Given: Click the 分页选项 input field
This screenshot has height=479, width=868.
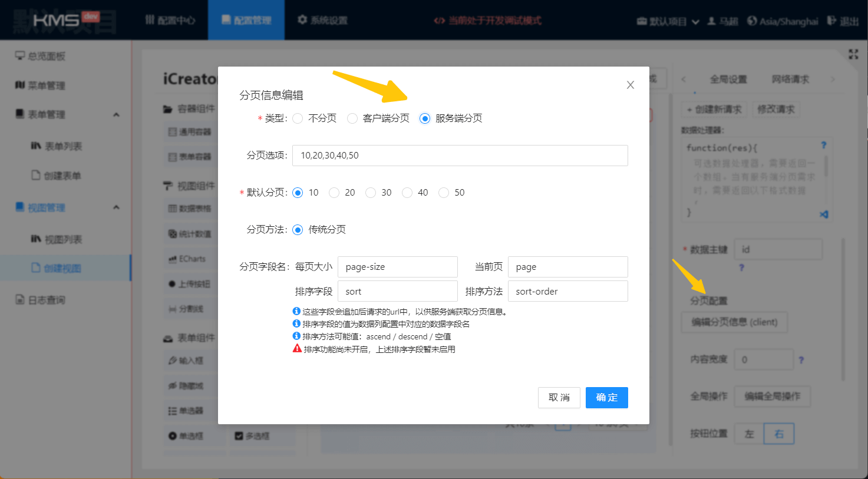Looking at the screenshot, I should click(460, 156).
